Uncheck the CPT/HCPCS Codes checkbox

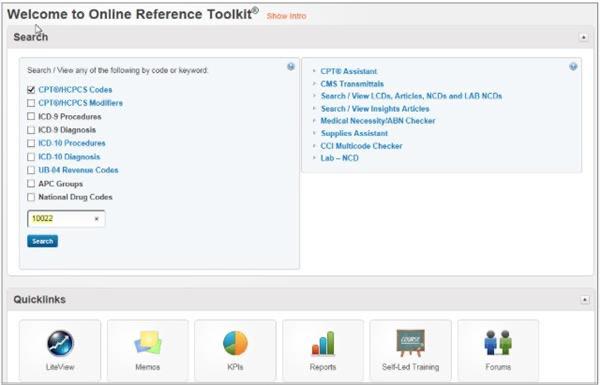pos(31,90)
